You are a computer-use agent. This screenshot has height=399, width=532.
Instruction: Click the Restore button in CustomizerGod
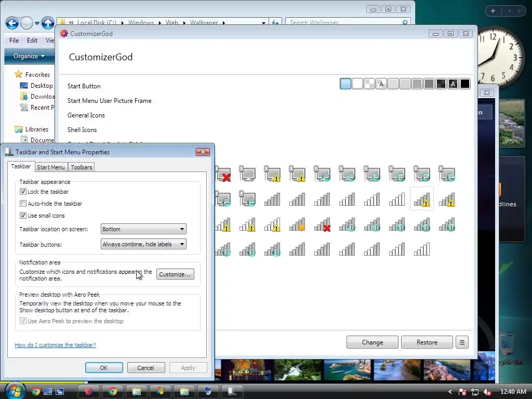[427, 342]
